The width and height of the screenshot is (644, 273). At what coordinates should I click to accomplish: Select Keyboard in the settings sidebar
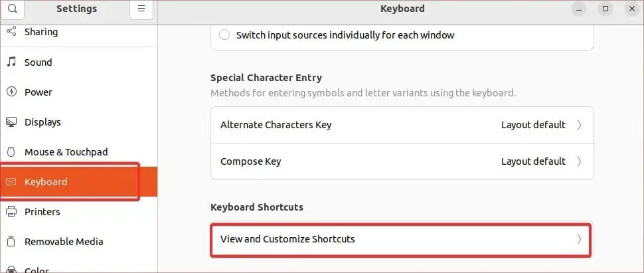point(46,182)
